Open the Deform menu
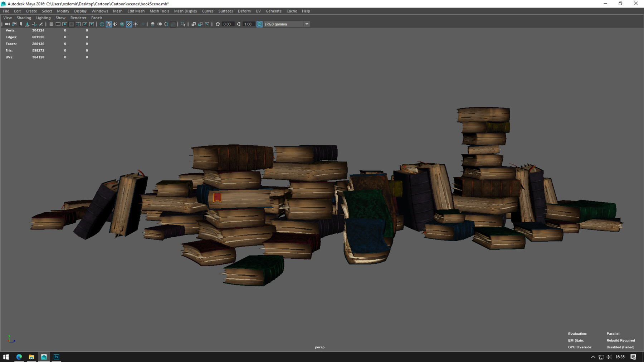Viewport: 644px width, 362px height. (x=244, y=11)
